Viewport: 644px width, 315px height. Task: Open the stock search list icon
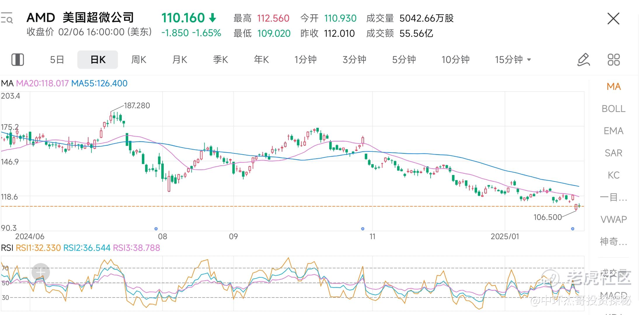pos(6,18)
